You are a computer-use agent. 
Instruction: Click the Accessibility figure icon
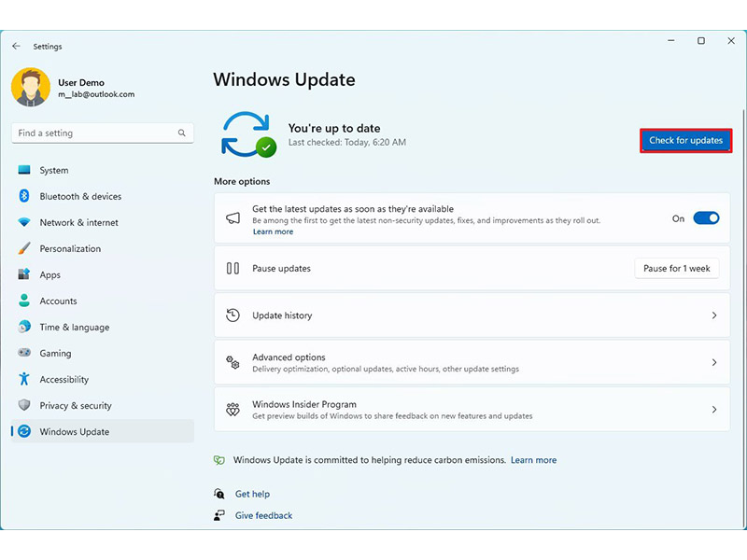click(x=24, y=379)
